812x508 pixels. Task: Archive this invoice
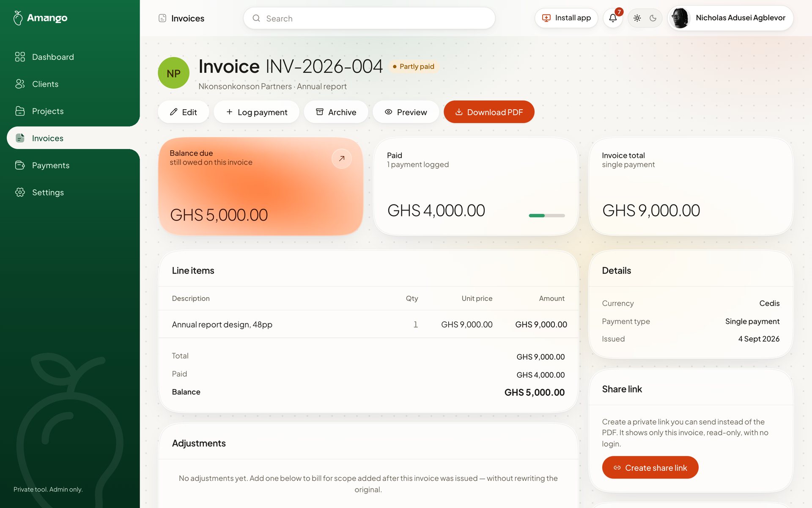[x=336, y=112]
